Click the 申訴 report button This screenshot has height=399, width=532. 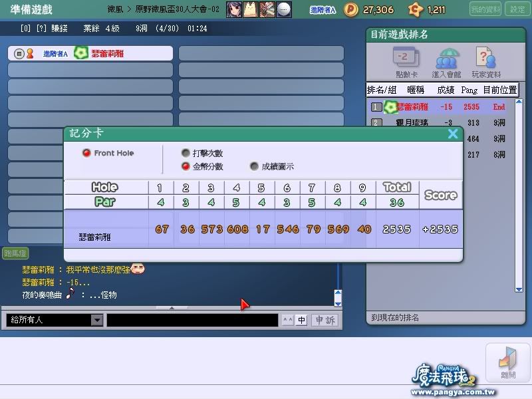click(x=325, y=320)
